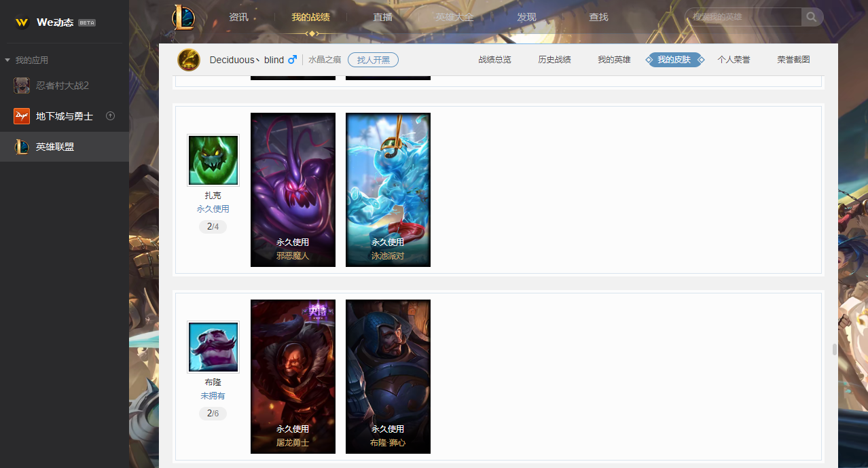Open the WeGame logo in sidebar
This screenshot has width=868, height=468.
(22, 22)
